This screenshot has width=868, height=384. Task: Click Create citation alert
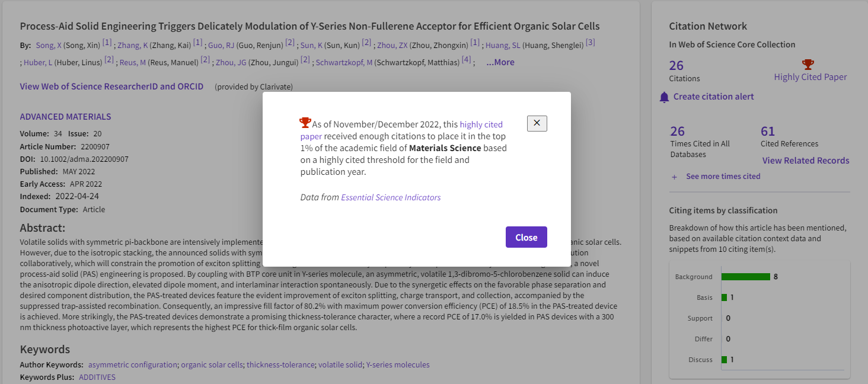click(714, 97)
